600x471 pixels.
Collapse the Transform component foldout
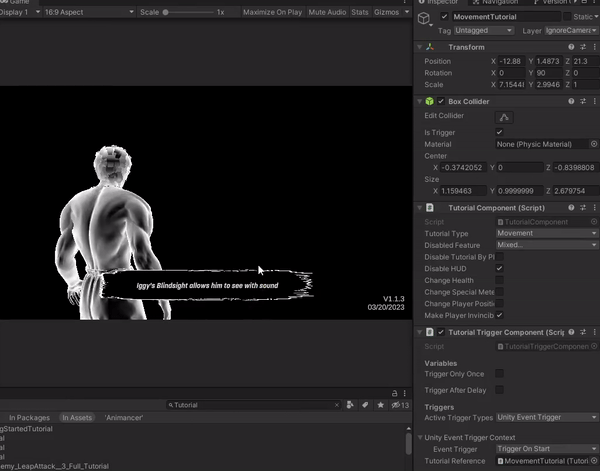[419, 47]
